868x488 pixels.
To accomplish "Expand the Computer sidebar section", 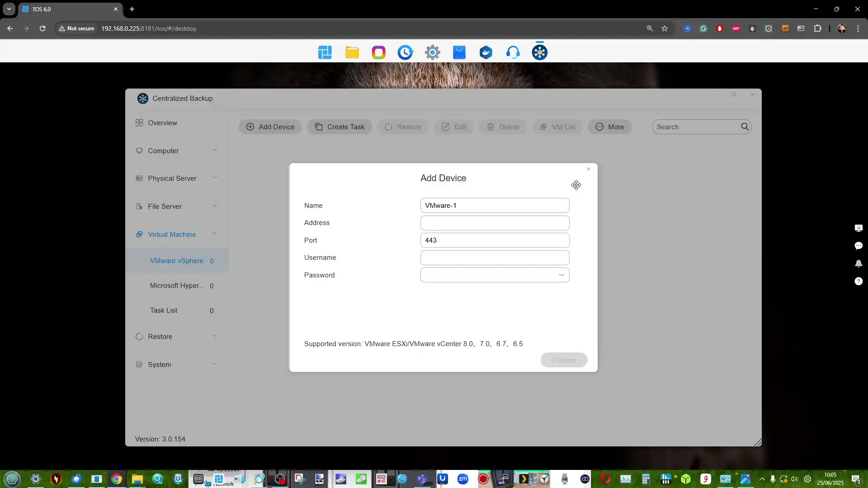I will pyautogui.click(x=177, y=151).
